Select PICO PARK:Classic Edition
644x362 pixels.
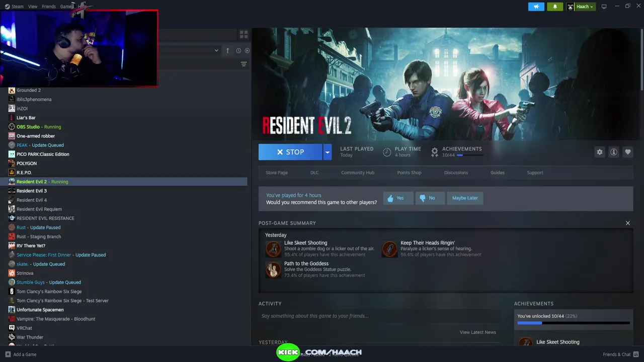coord(43,154)
